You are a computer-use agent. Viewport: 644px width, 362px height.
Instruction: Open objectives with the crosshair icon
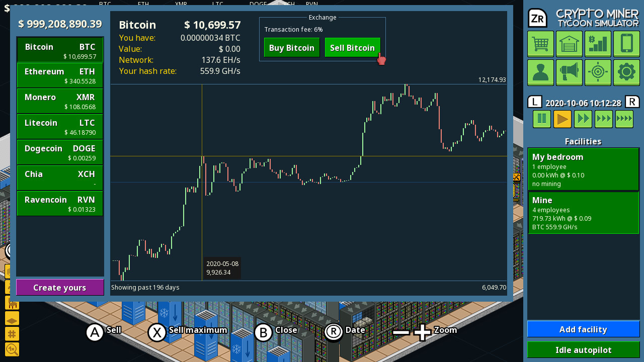tap(598, 72)
